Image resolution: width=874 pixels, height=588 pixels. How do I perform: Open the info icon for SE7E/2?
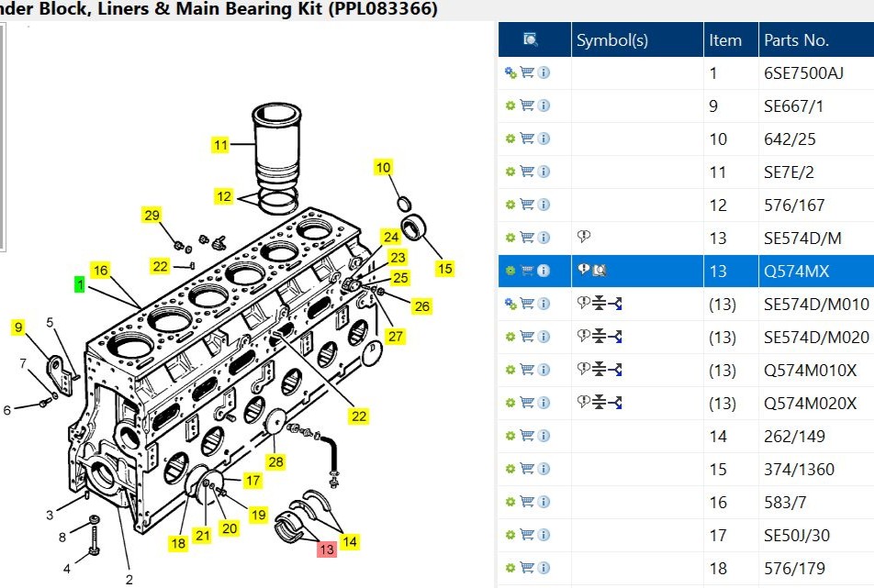[543, 172]
